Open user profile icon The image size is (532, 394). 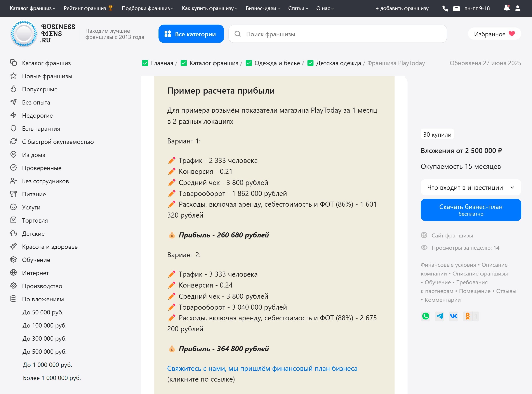click(x=518, y=8)
